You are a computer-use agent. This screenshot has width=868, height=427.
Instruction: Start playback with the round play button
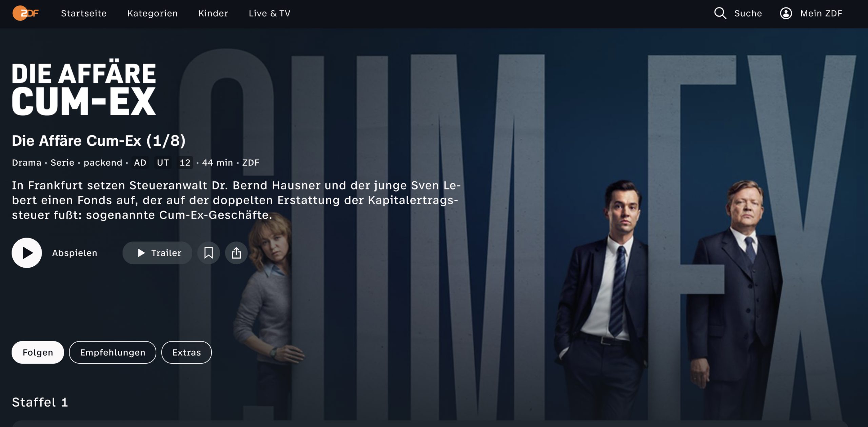pos(27,253)
